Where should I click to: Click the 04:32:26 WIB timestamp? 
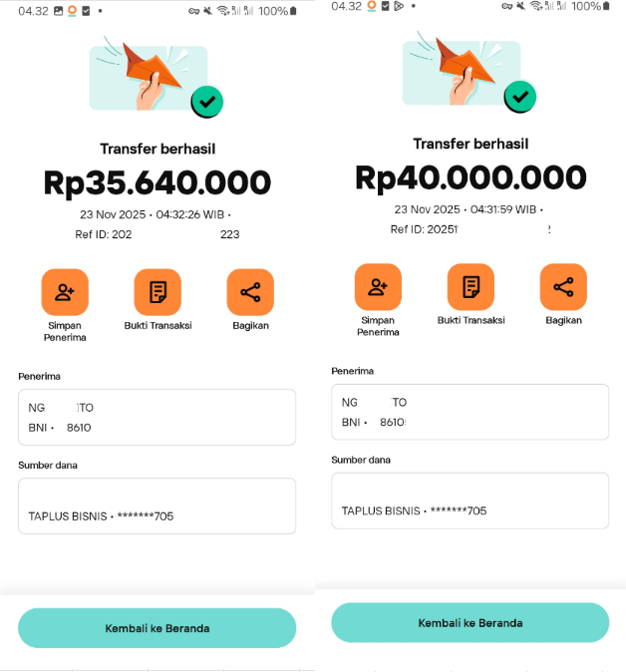(x=190, y=214)
